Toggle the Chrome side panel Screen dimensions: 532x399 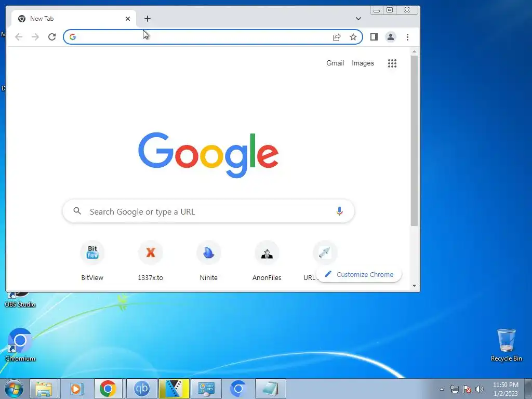click(374, 37)
